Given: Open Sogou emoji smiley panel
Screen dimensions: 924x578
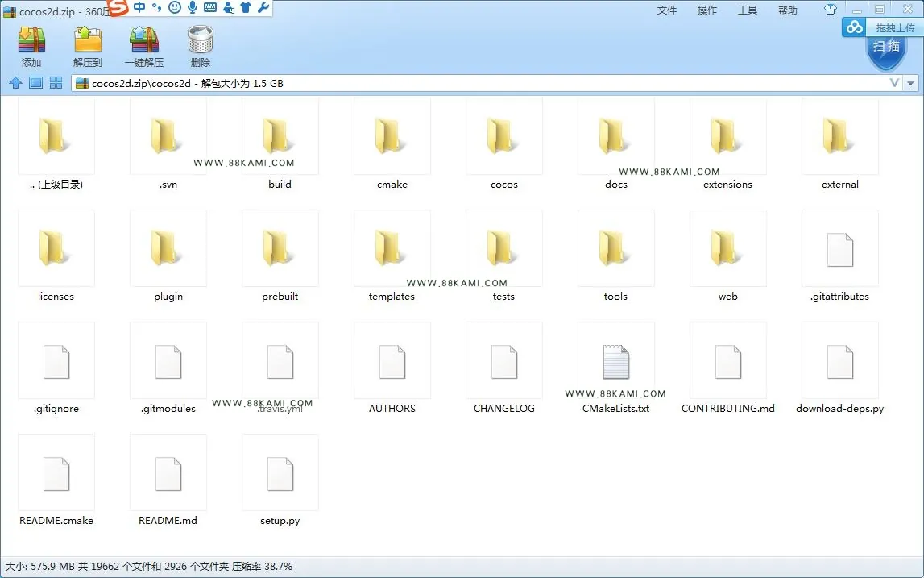Looking at the screenshot, I should pos(175,7).
